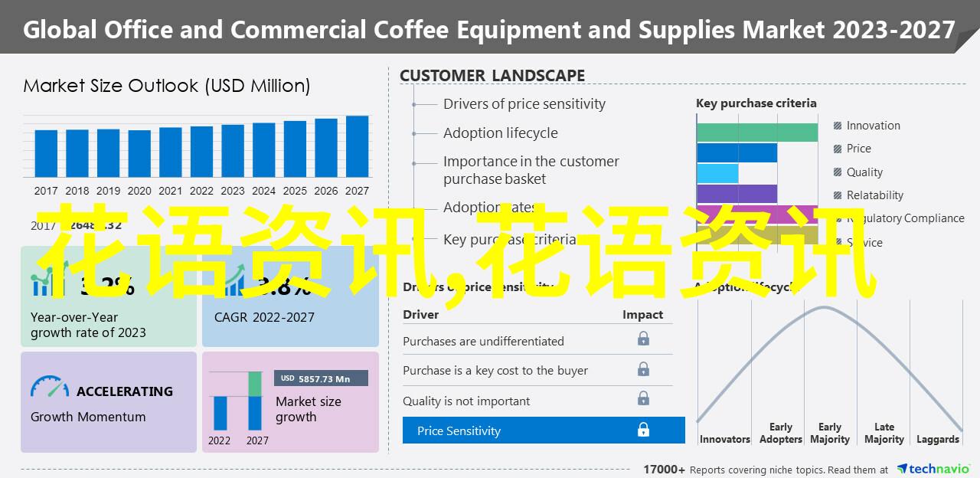The width and height of the screenshot is (980, 478).
Task: Select the Late Majority lifecycle segment
Action: tap(884, 433)
